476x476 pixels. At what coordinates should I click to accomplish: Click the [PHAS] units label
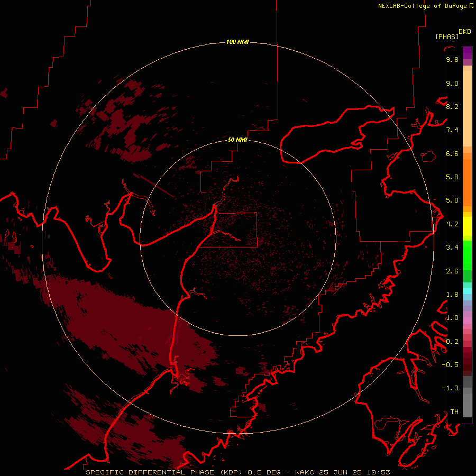[x=447, y=37]
